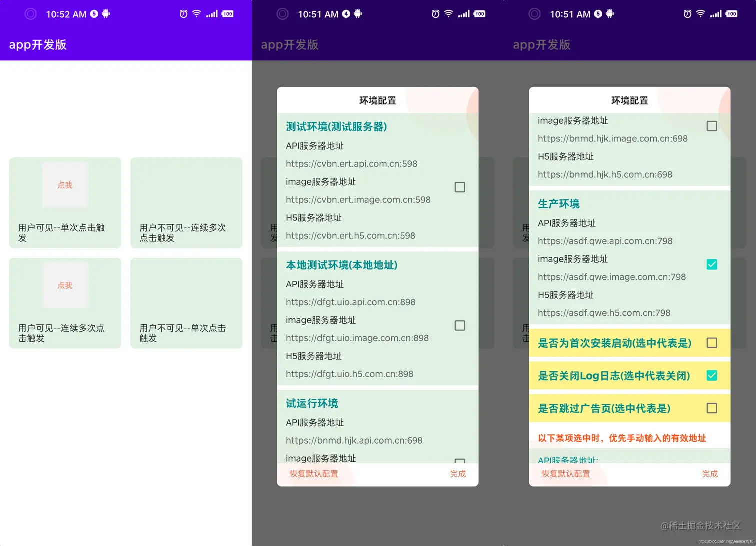Tap the 完成 button in the dialog

coord(458,474)
